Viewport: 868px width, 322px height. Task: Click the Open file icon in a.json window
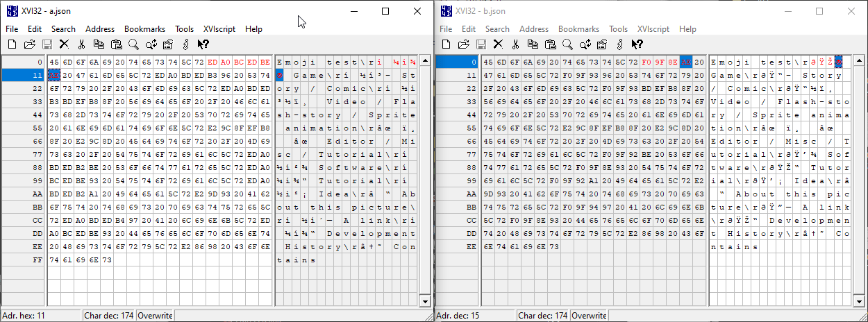[x=29, y=44]
